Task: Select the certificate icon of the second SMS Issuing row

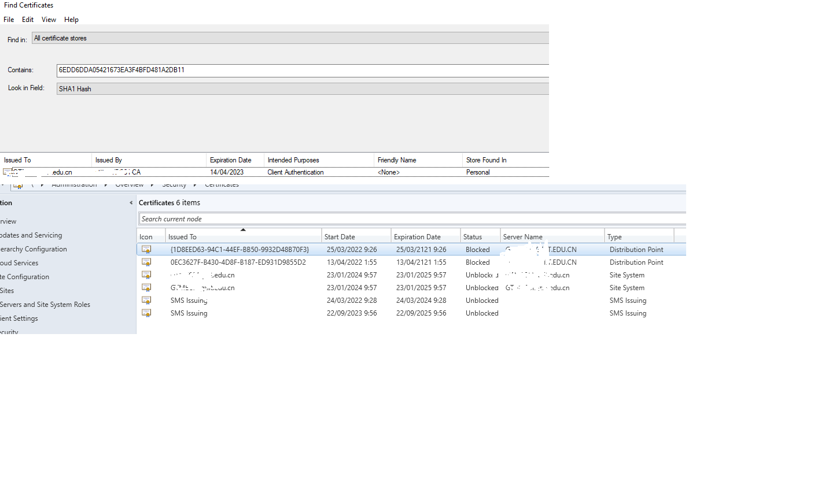Action: pos(146,313)
